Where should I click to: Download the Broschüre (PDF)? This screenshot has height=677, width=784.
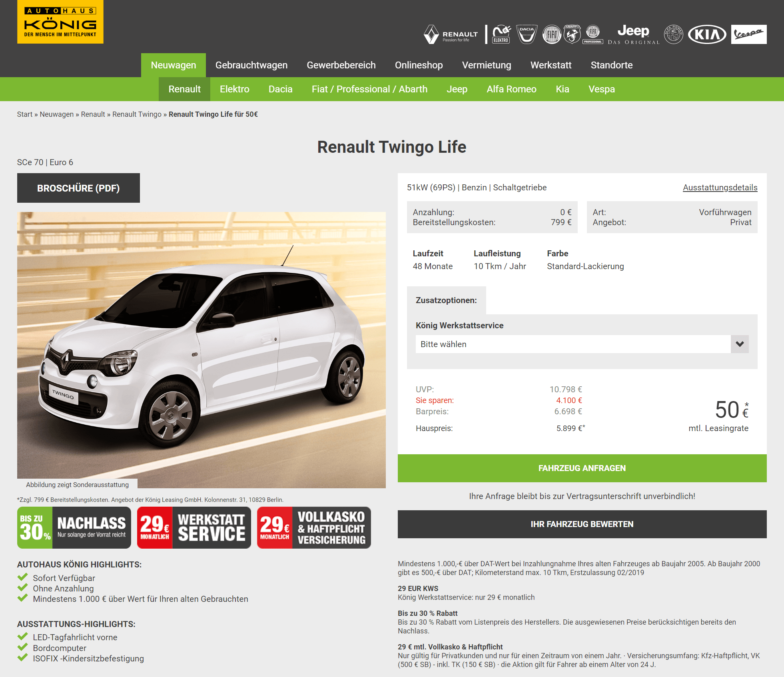[78, 188]
